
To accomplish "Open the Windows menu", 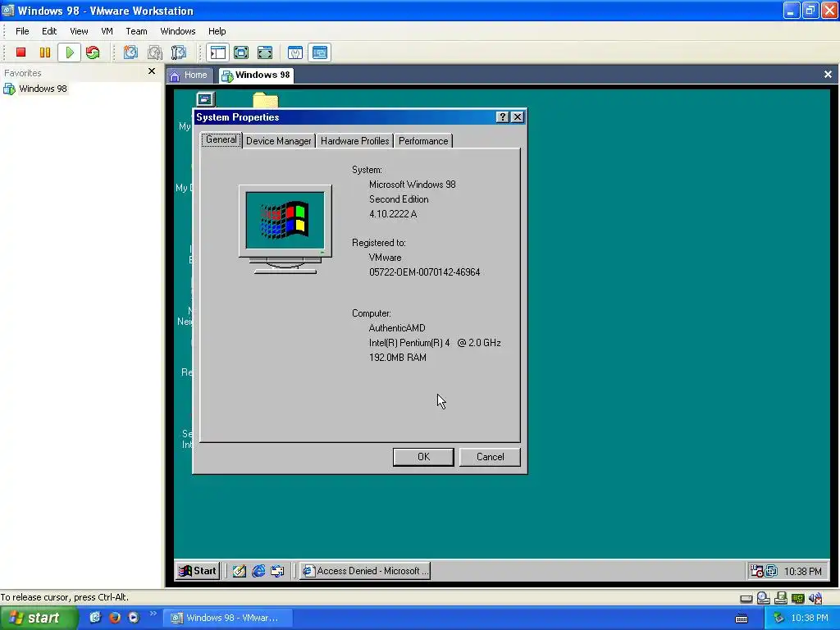I will click(x=178, y=31).
